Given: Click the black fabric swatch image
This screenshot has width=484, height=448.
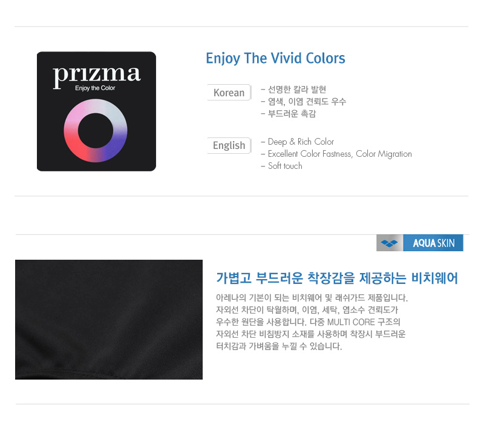Looking at the screenshot, I should (x=109, y=320).
